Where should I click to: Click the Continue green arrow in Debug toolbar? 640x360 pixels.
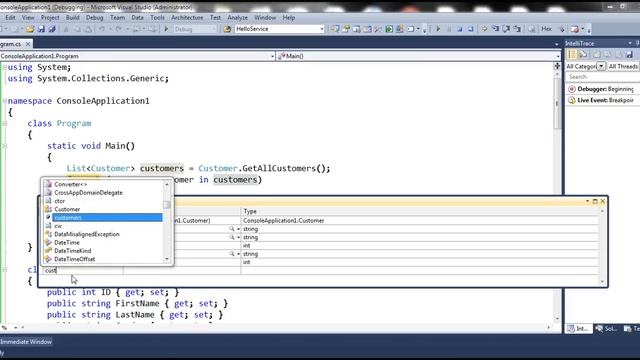click(x=438, y=29)
